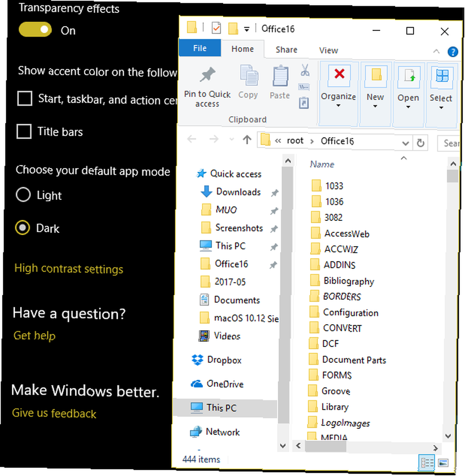
Task: Click the Pin to Quick access icon
Action: pyautogui.click(x=208, y=75)
